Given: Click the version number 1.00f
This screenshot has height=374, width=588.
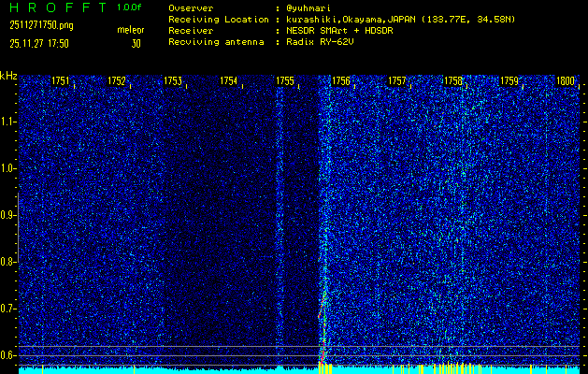Looking at the screenshot, I should tap(129, 7).
